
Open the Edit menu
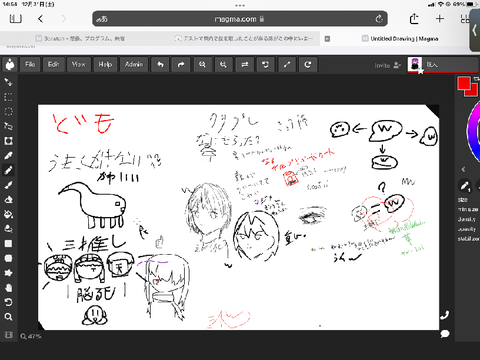click(53, 64)
